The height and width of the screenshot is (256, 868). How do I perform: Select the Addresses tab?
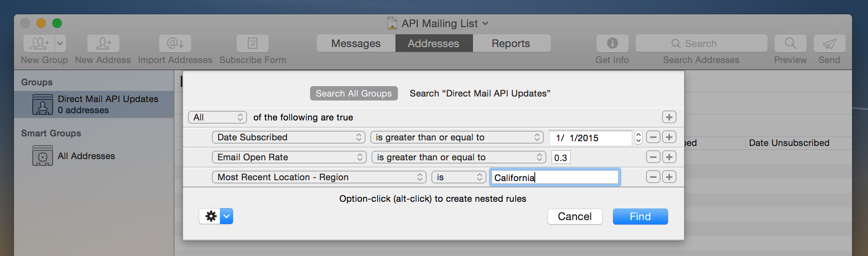pyautogui.click(x=434, y=43)
